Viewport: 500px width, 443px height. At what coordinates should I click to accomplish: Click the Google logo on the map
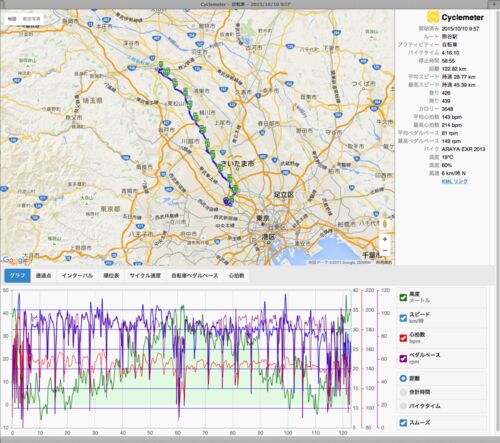(x=14, y=260)
